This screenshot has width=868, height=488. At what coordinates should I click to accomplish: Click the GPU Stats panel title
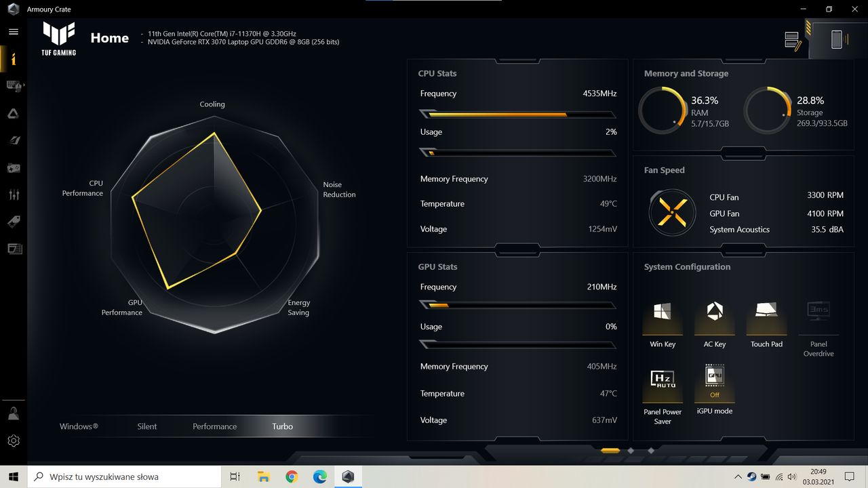(x=437, y=266)
